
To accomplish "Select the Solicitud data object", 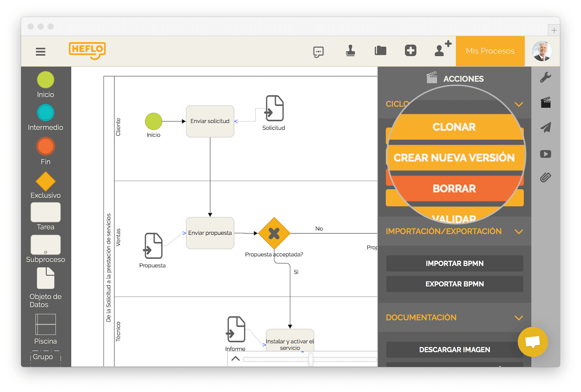I will 274,108.
